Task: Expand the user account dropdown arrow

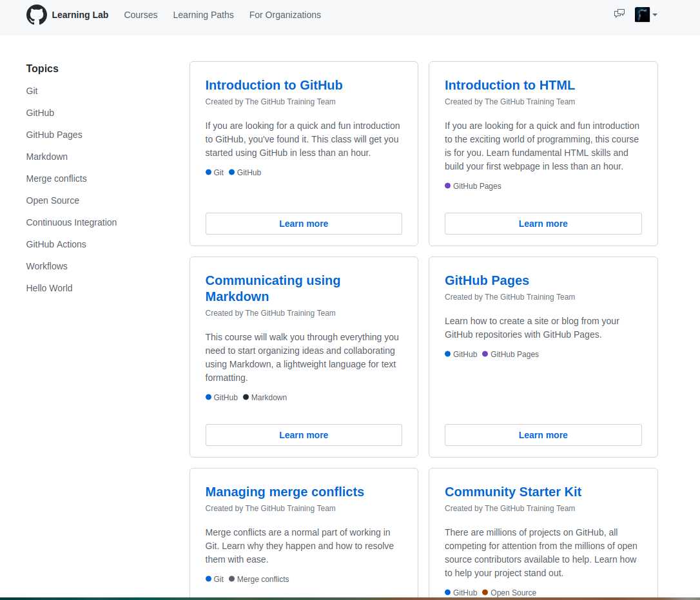Action: [x=655, y=15]
